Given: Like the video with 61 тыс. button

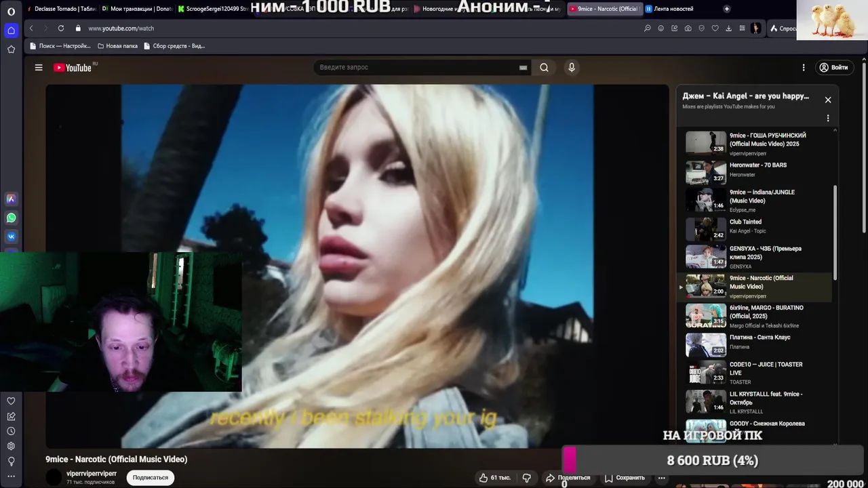Looking at the screenshot, I should (x=494, y=478).
